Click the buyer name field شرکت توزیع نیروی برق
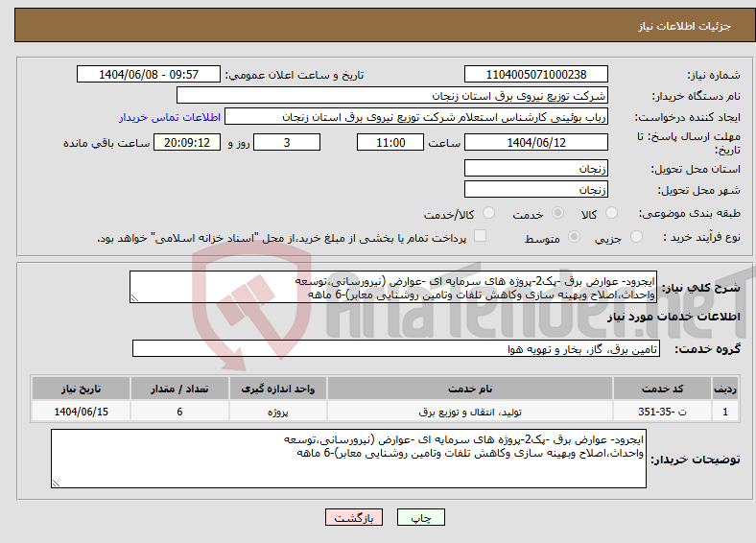The height and width of the screenshot is (543, 756). (392, 96)
